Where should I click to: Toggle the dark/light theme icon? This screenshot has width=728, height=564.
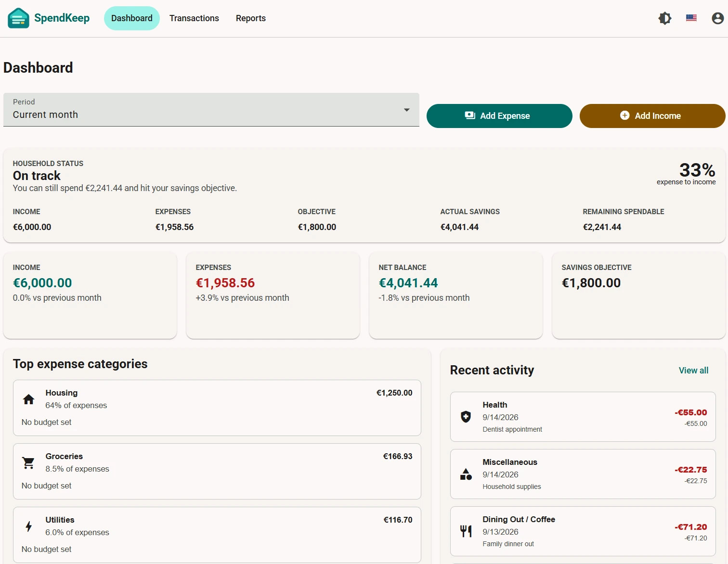tap(665, 18)
